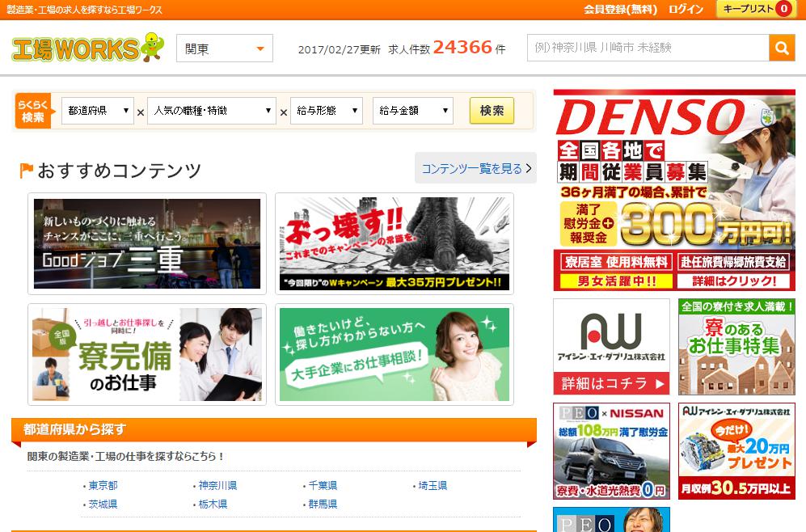
Task: Open 寮のあるお仕事特集 banner
Action: click(x=736, y=346)
